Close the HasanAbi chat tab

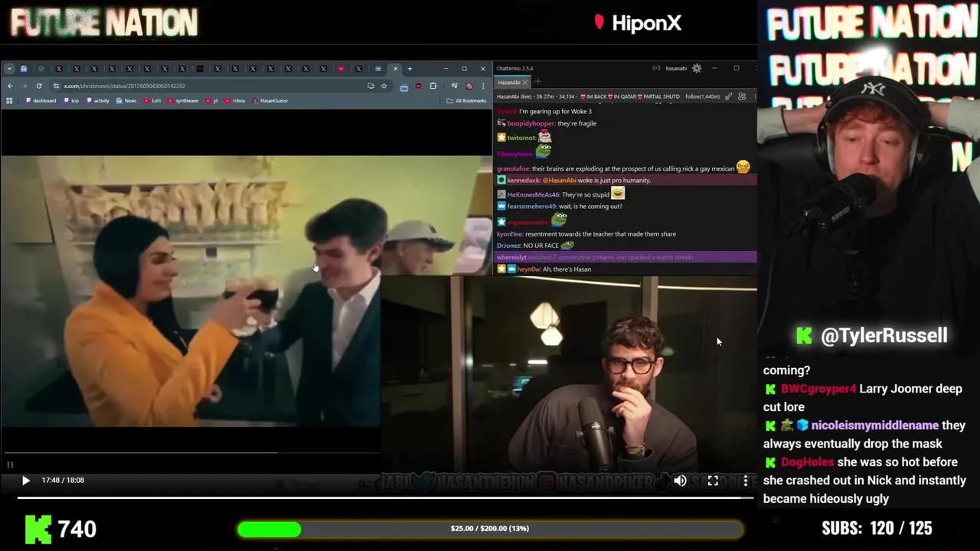525,83
